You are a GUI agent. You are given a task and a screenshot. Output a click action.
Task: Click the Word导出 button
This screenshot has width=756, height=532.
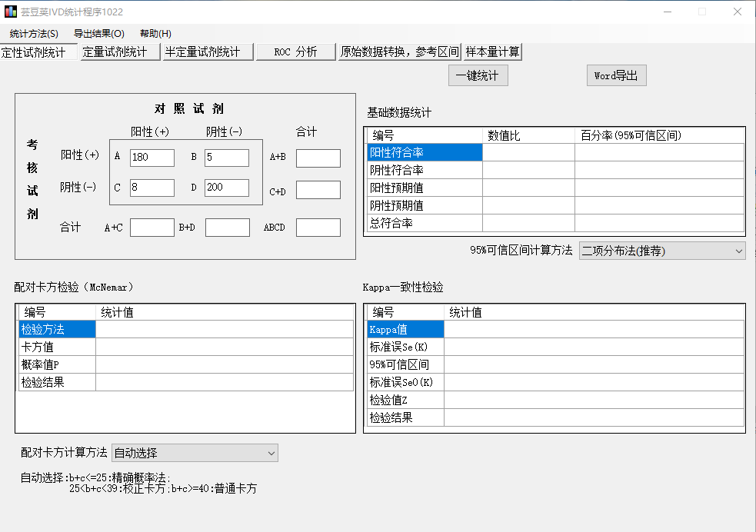pyautogui.click(x=616, y=75)
